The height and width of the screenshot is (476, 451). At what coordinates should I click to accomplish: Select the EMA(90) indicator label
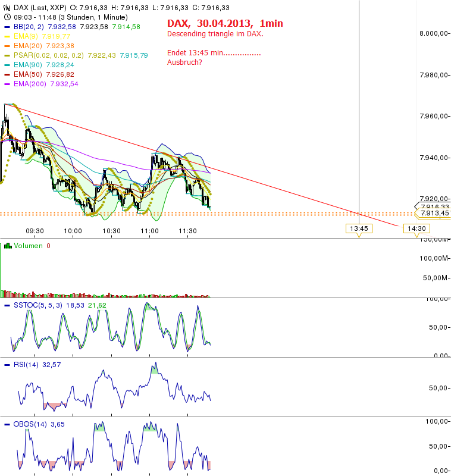[28, 65]
